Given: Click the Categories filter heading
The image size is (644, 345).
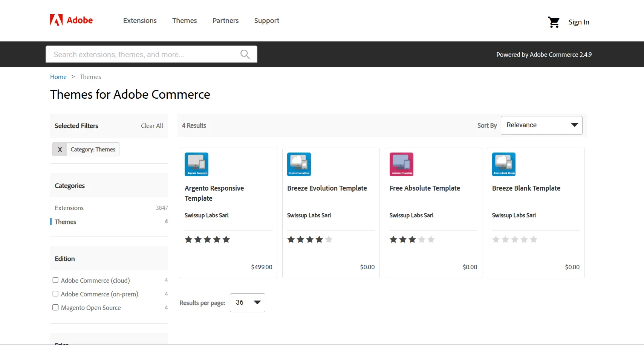Looking at the screenshot, I should [x=70, y=186].
